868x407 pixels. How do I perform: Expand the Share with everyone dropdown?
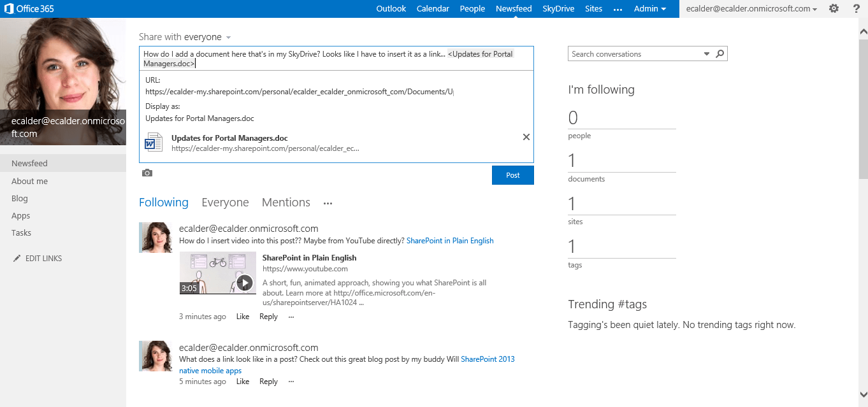[x=228, y=38]
